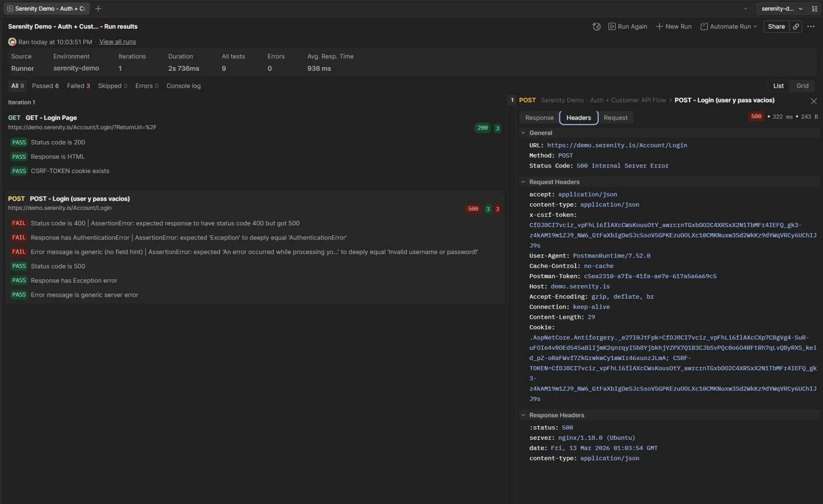The image size is (823, 504).
Task: Show only Passed 6 results
Action: [x=45, y=86]
